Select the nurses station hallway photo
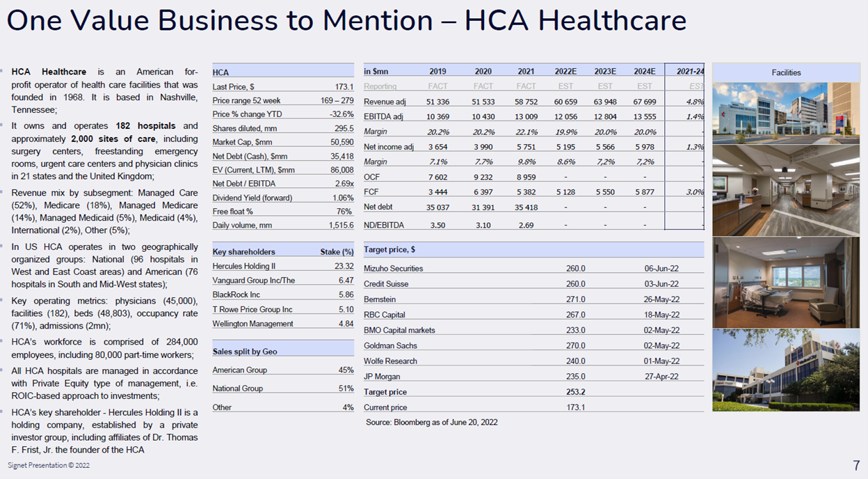This screenshot has height=479, width=868. coord(786,189)
